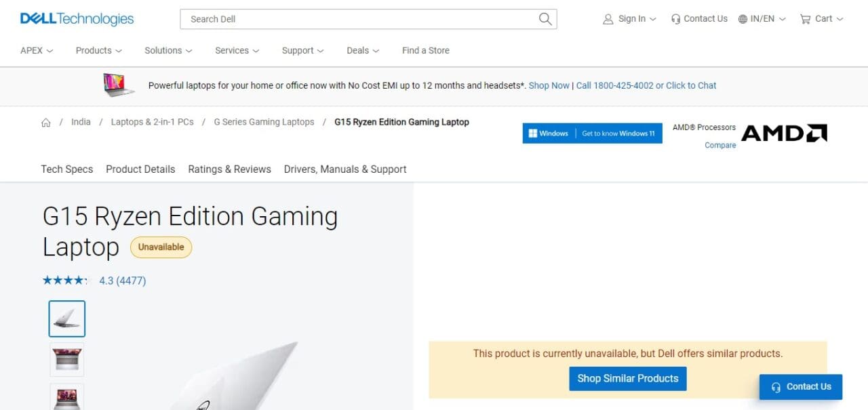Open the Services menu
Viewport: 868px width, 410px height.
tap(237, 50)
